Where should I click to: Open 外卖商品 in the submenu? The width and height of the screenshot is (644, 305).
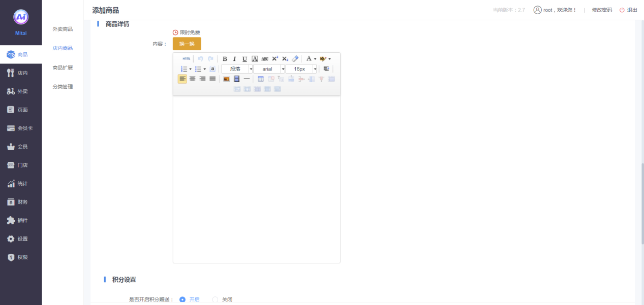(63, 29)
